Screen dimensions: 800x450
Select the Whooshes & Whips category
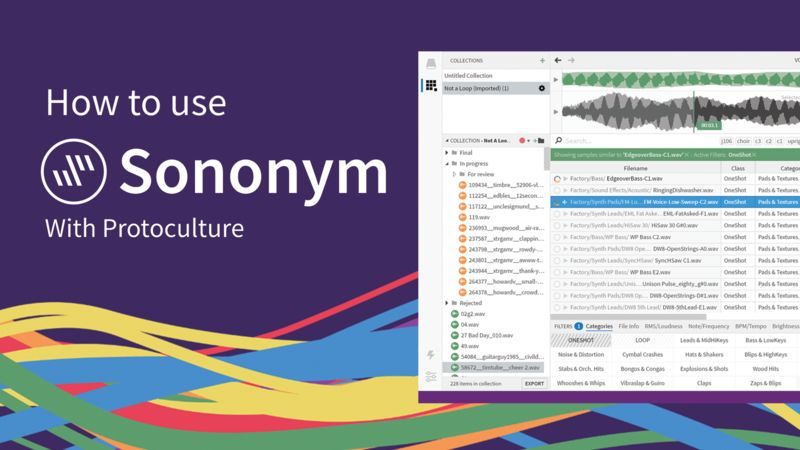(x=581, y=383)
